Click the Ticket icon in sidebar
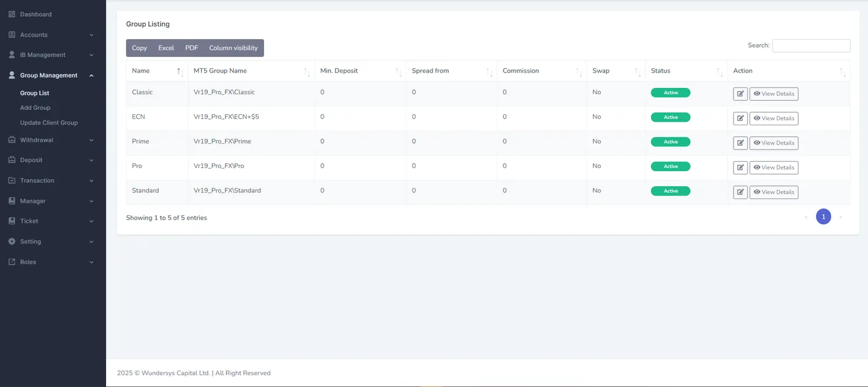 pos(12,221)
